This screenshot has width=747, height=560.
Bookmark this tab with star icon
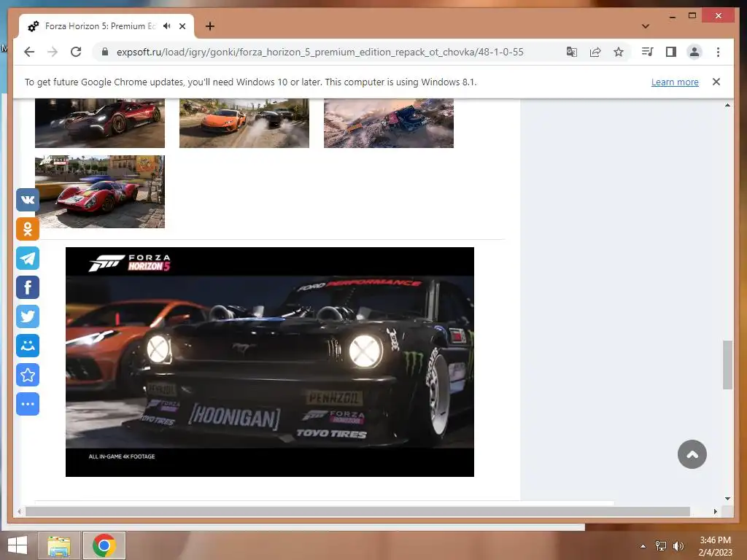pyautogui.click(x=619, y=52)
